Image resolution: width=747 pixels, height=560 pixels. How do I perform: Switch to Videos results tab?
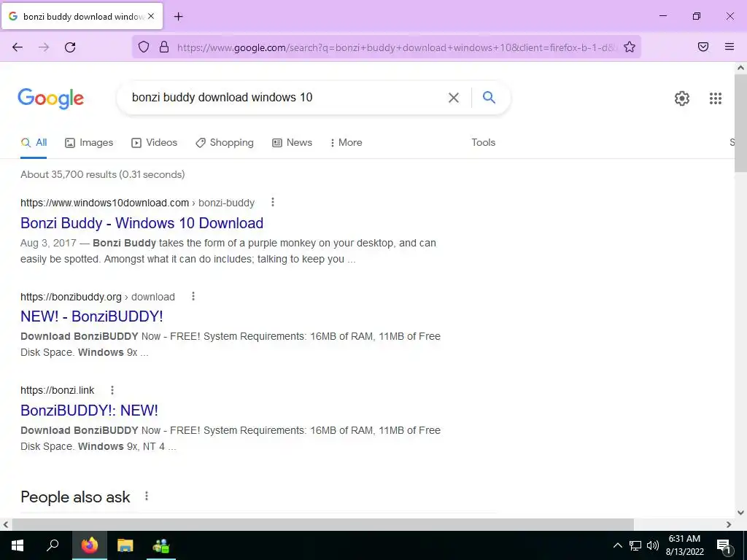(x=155, y=142)
